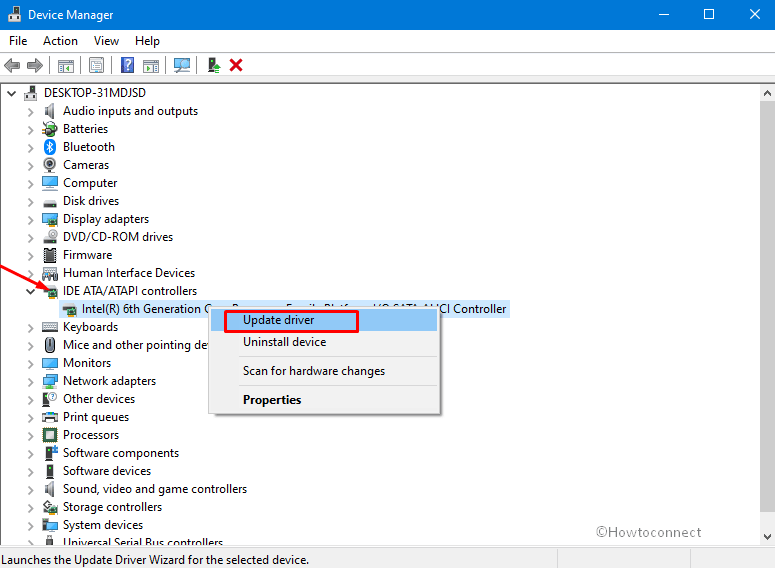
Task: Click the Bluetooth label text
Action: 89,147
